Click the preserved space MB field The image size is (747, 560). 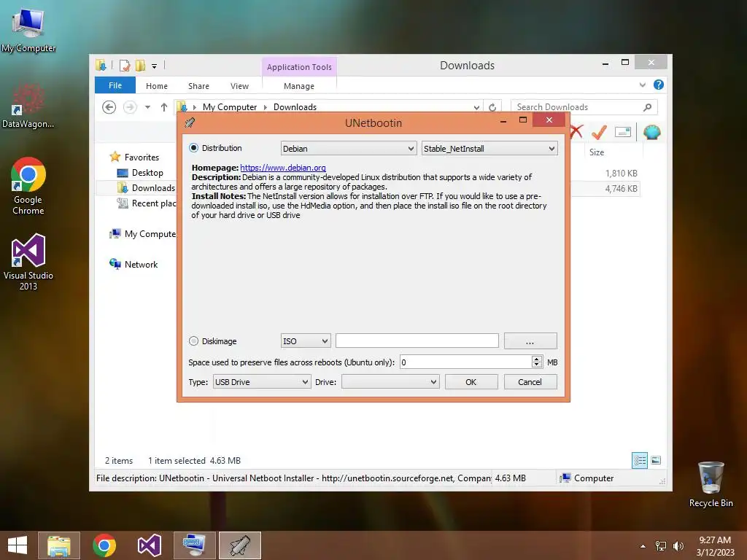[x=465, y=362]
